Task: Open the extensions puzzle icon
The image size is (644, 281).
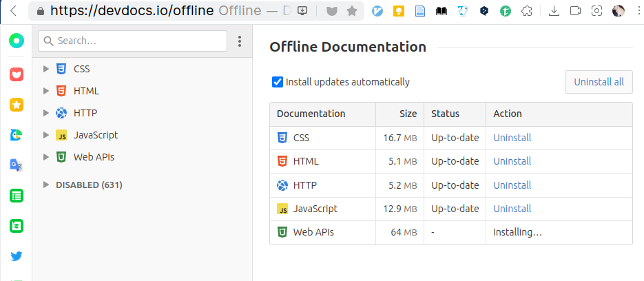Action: pyautogui.click(x=527, y=11)
